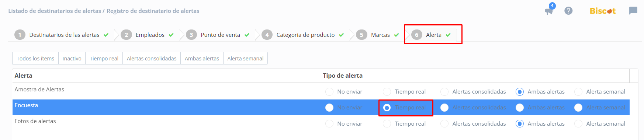Open Listado de destinatarios de alertas breadcrumb
Viewport: 644px width, 140px height.
click(x=55, y=11)
